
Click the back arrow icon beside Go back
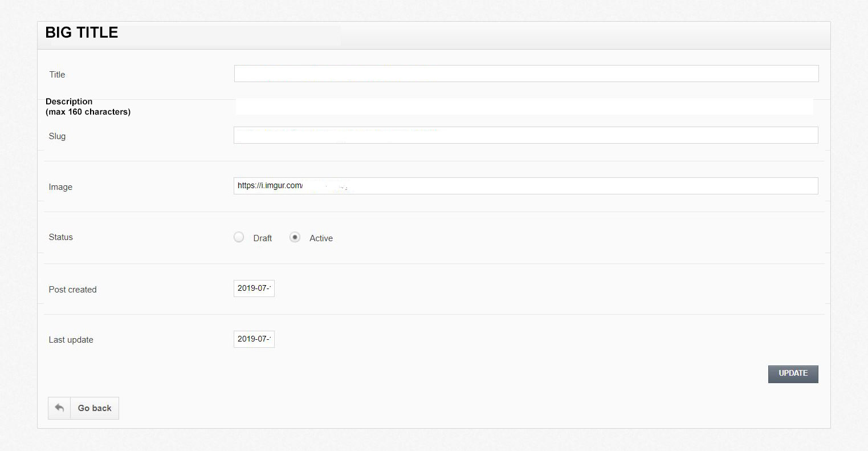pyautogui.click(x=60, y=408)
